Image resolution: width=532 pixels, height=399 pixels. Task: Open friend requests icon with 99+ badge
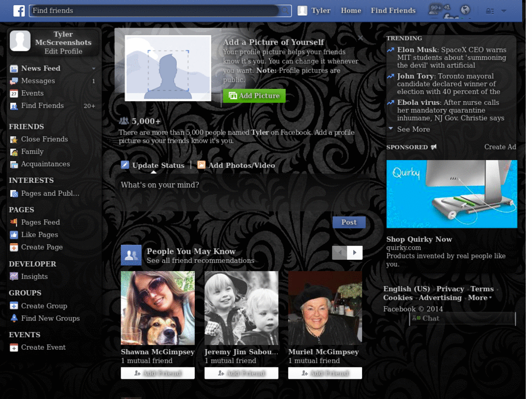pos(435,10)
